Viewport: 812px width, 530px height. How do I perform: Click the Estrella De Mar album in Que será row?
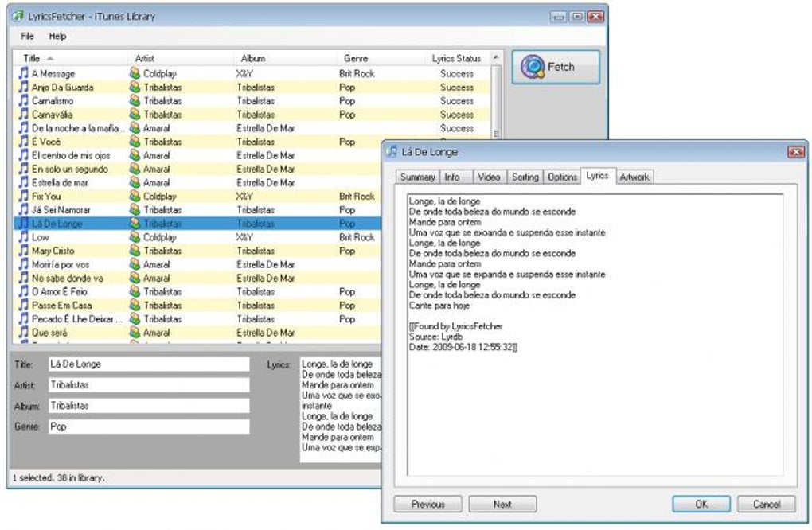266,333
